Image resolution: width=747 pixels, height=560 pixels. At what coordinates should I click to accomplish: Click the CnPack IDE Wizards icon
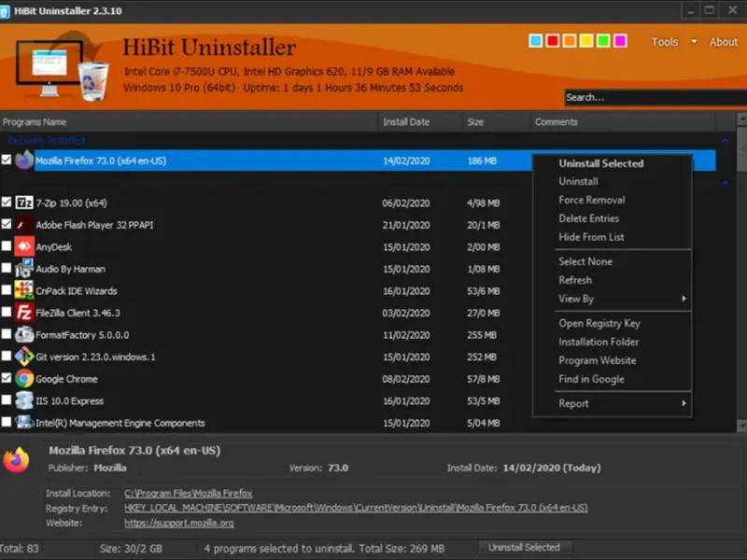pyautogui.click(x=24, y=290)
